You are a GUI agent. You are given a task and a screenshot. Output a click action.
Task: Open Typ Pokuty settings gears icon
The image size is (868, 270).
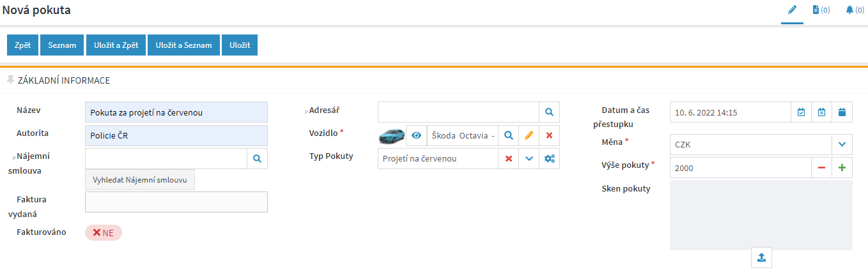click(549, 159)
